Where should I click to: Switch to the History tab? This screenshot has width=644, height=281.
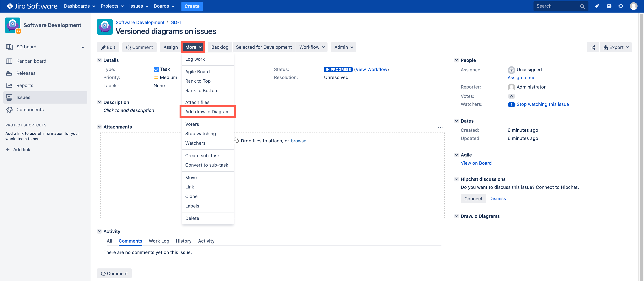click(184, 241)
